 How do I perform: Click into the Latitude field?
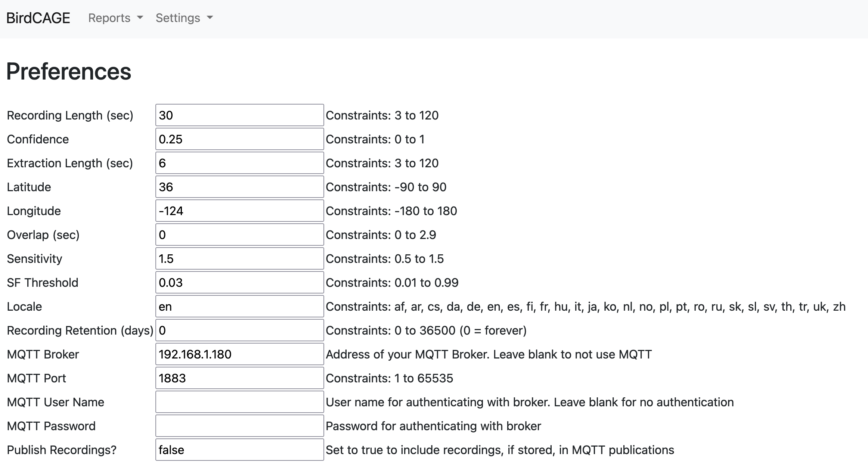tap(239, 187)
